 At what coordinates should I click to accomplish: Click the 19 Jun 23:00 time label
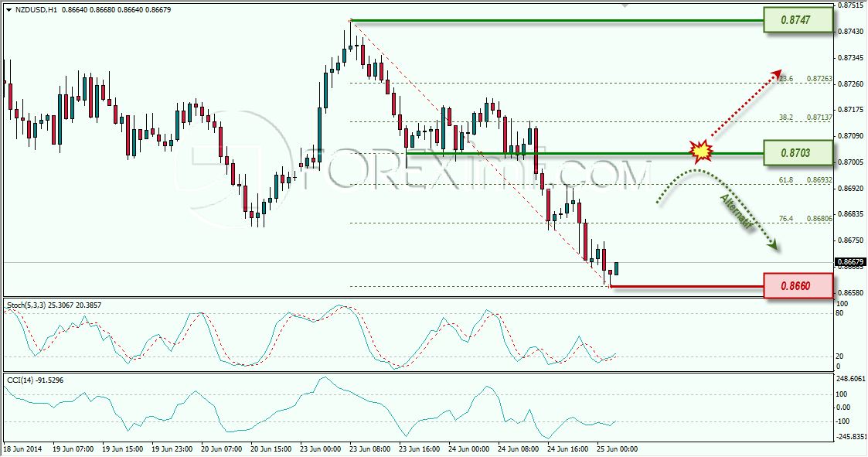(x=172, y=449)
